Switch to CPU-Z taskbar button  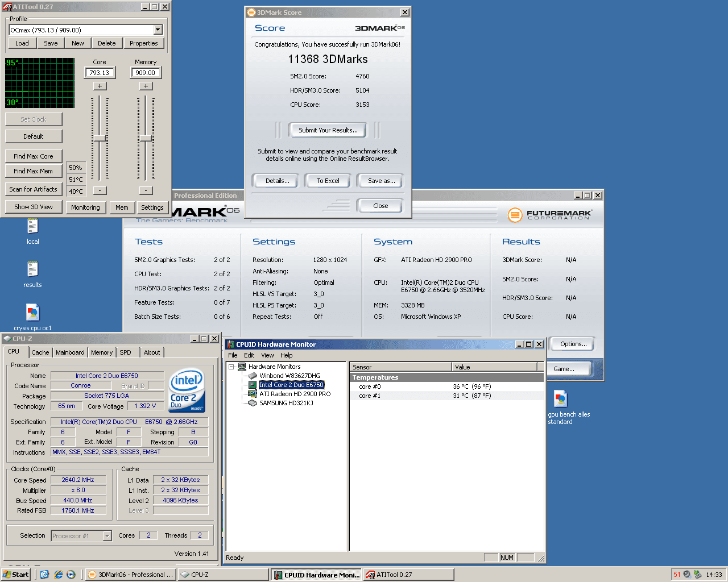223,575
